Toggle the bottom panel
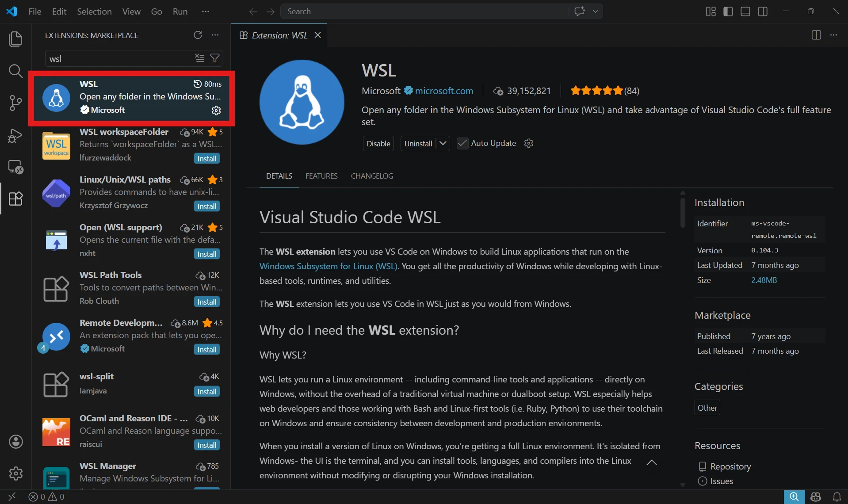 (745, 11)
